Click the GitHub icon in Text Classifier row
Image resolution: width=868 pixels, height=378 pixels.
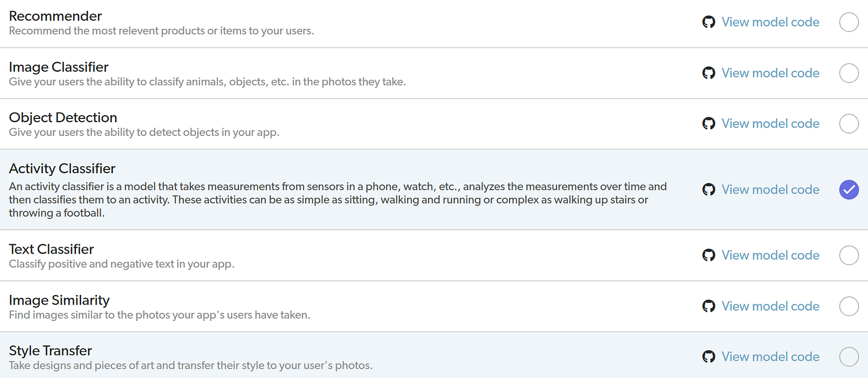pyautogui.click(x=709, y=255)
